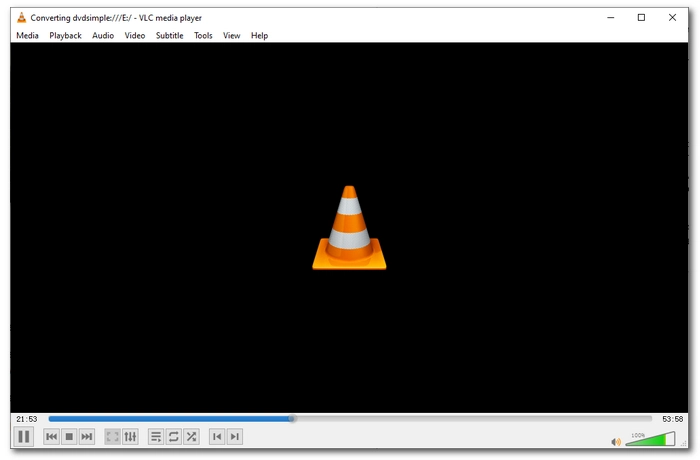700x460 pixels.
Task: Toggle fullscreen video mode
Action: click(112, 436)
